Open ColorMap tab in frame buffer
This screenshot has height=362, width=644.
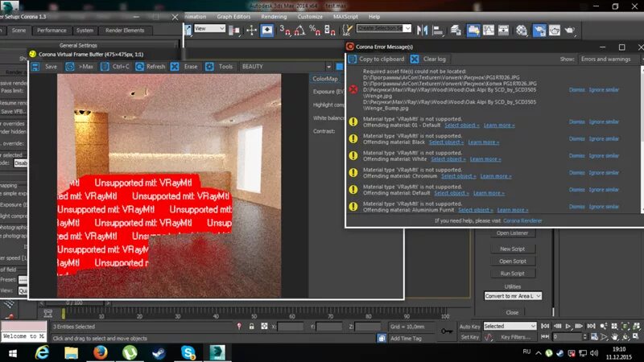(x=325, y=78)
